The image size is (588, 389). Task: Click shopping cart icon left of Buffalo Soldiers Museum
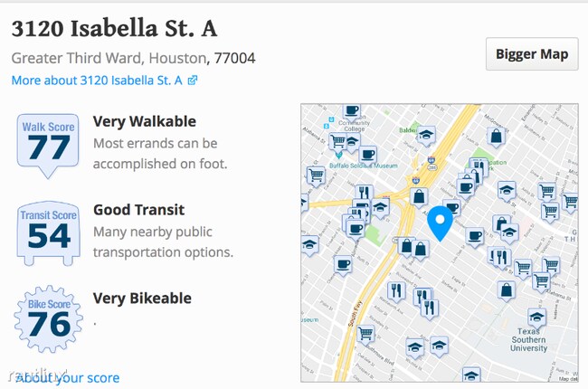(x=316, y=175)
